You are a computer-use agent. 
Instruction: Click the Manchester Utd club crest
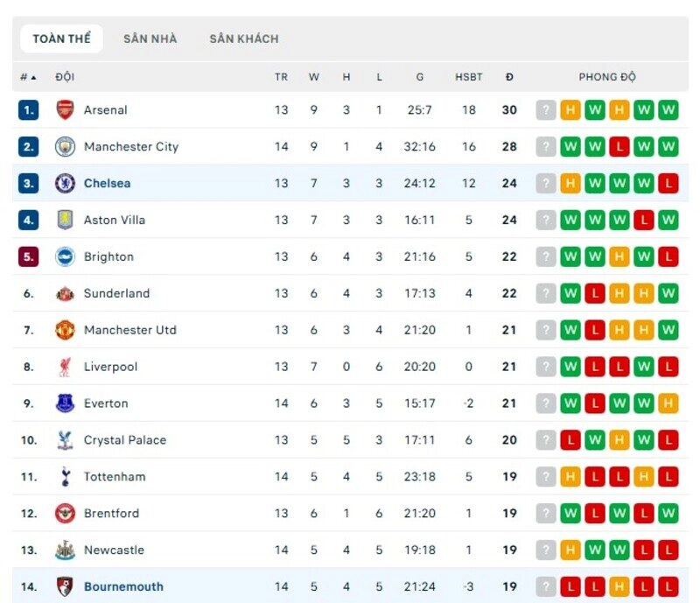click(63, 330)
